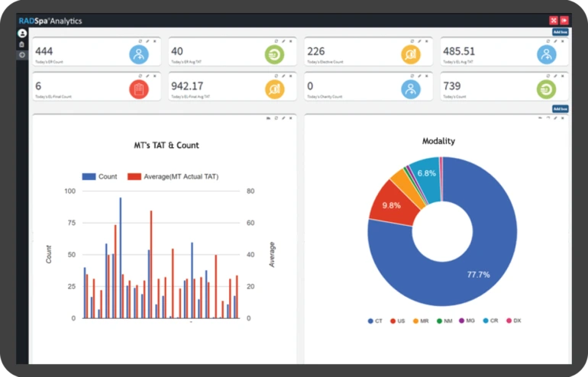Image resolution: width=588 pixels, height=377 pixels.
Task: Click the red clipboard EL-Final Count icon
Action: 139,89
